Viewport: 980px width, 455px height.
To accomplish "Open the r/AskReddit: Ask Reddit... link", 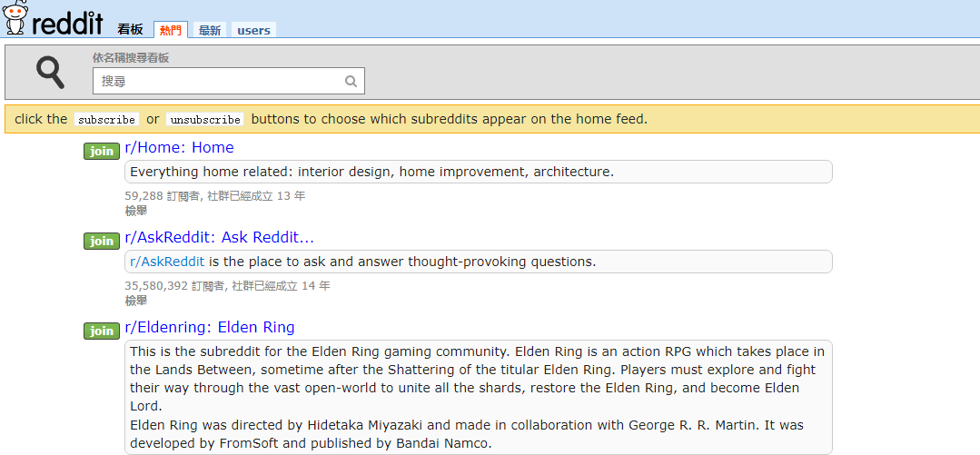I will pyautogui.click(x=220, y=238).
